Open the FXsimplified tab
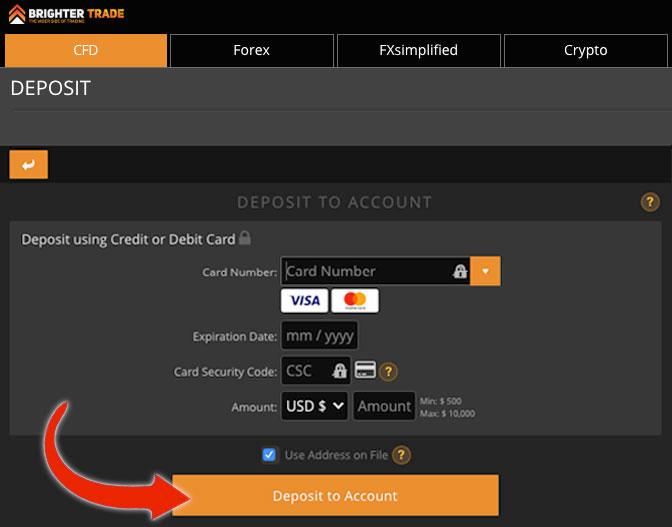 click(x=419, y=51)
